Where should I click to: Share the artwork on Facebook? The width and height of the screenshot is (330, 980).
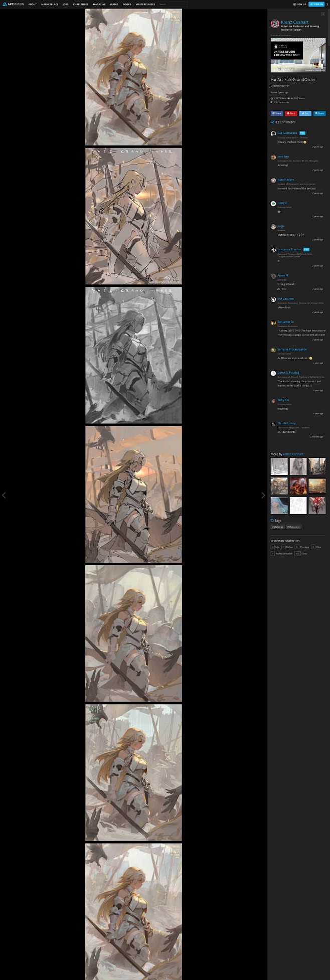pos(277,113)
